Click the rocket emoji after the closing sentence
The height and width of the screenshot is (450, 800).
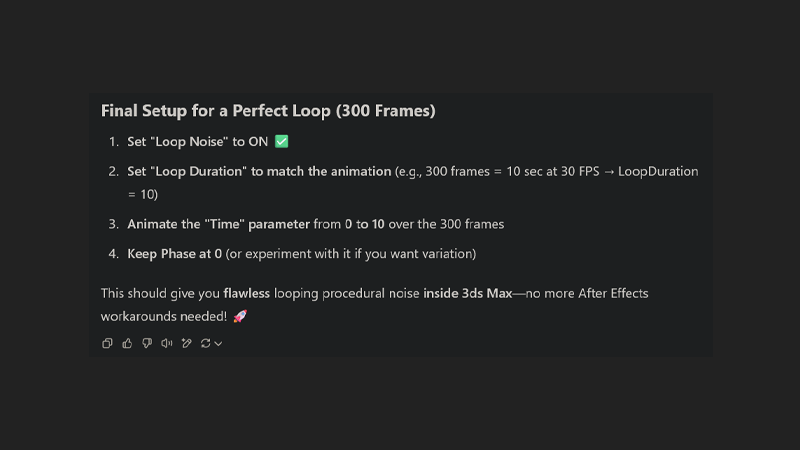point(240,316)
